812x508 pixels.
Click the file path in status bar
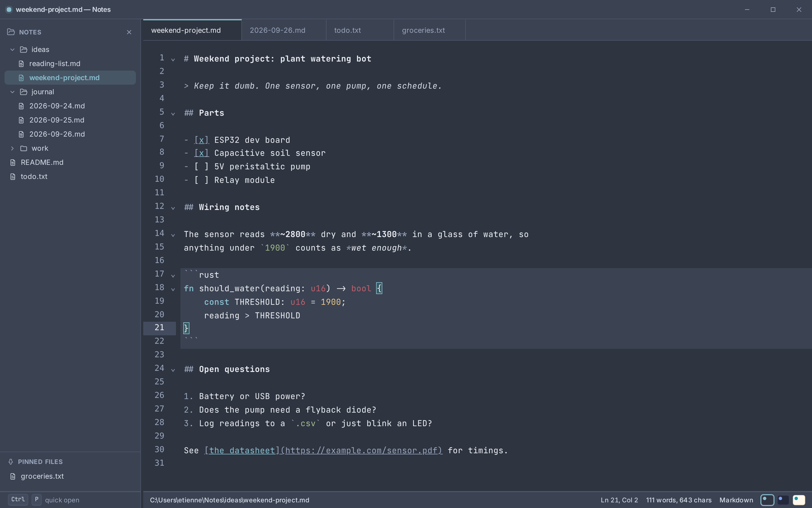click(x=230, y=500)
